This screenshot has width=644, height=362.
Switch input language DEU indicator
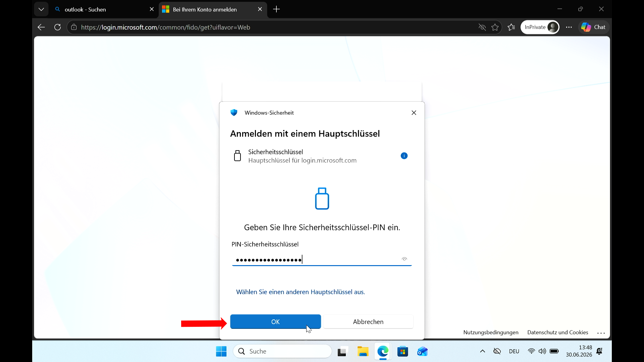pos(514,351)
